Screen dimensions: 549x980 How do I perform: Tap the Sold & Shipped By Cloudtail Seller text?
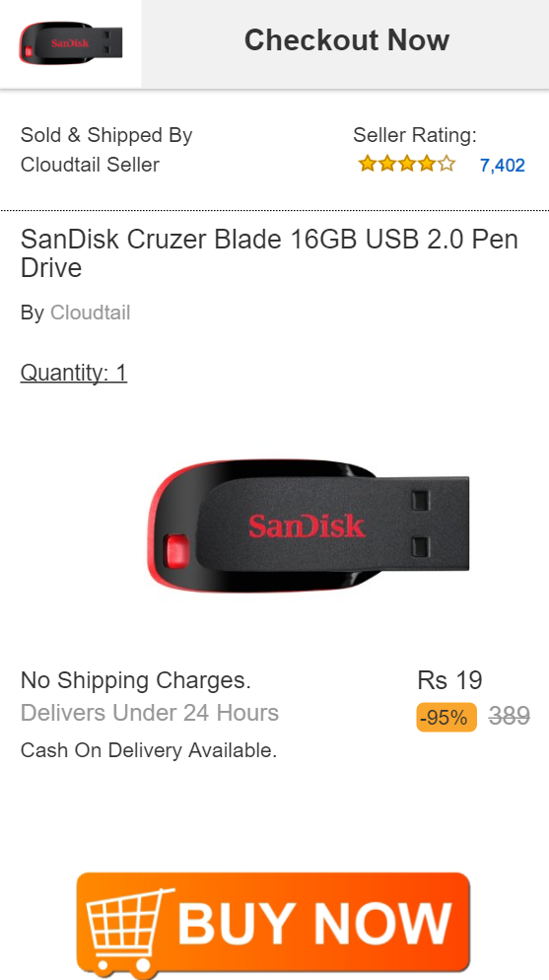[x=106, y=150]
